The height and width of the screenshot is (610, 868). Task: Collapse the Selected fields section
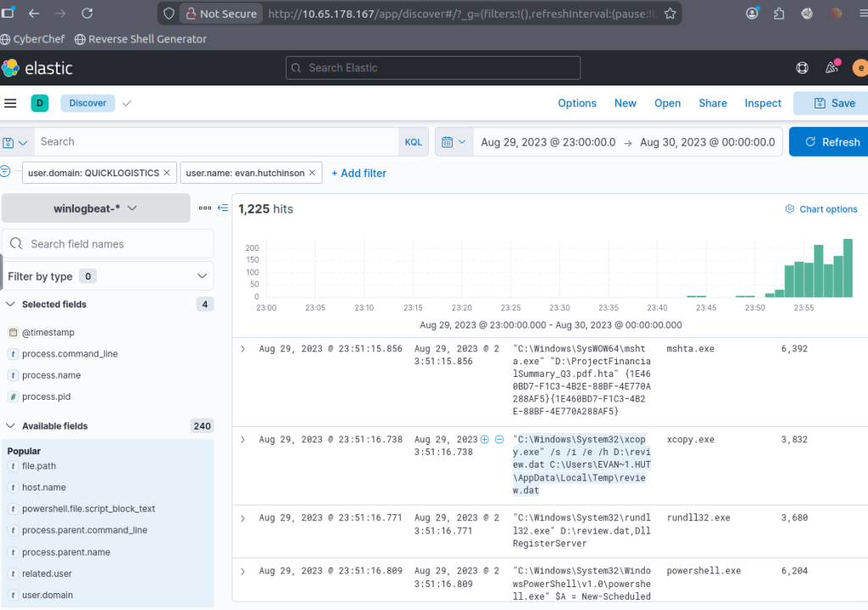11,304
